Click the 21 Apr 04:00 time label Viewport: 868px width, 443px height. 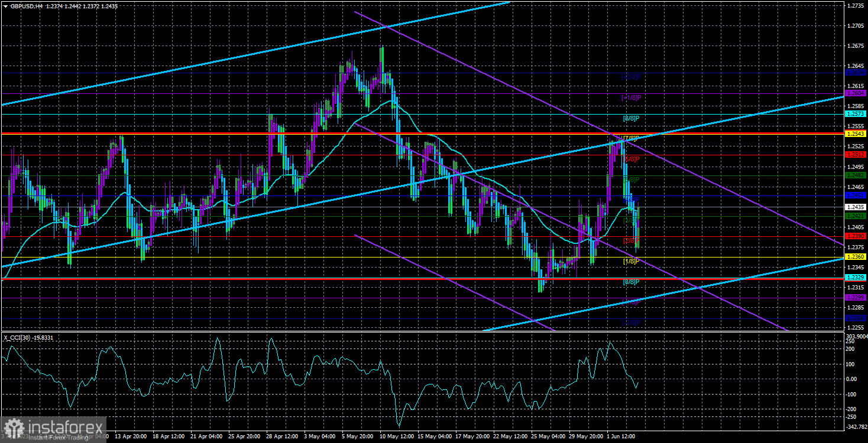pyautogui.click(x=206, y=437)
